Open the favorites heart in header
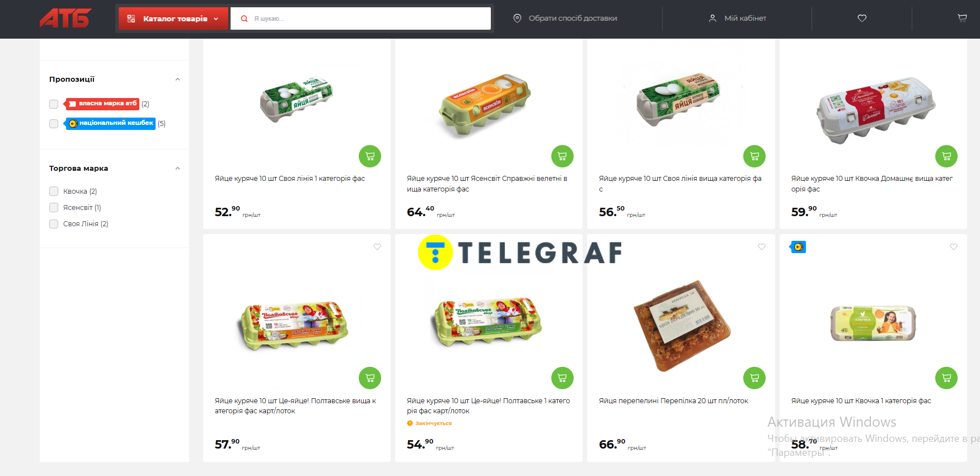 pos(862,18)
